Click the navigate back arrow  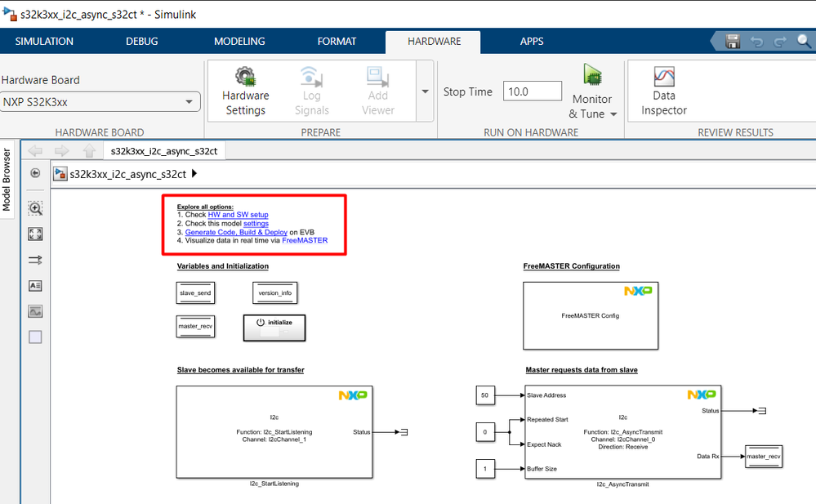pyautogui.click(x=35, y=151)
